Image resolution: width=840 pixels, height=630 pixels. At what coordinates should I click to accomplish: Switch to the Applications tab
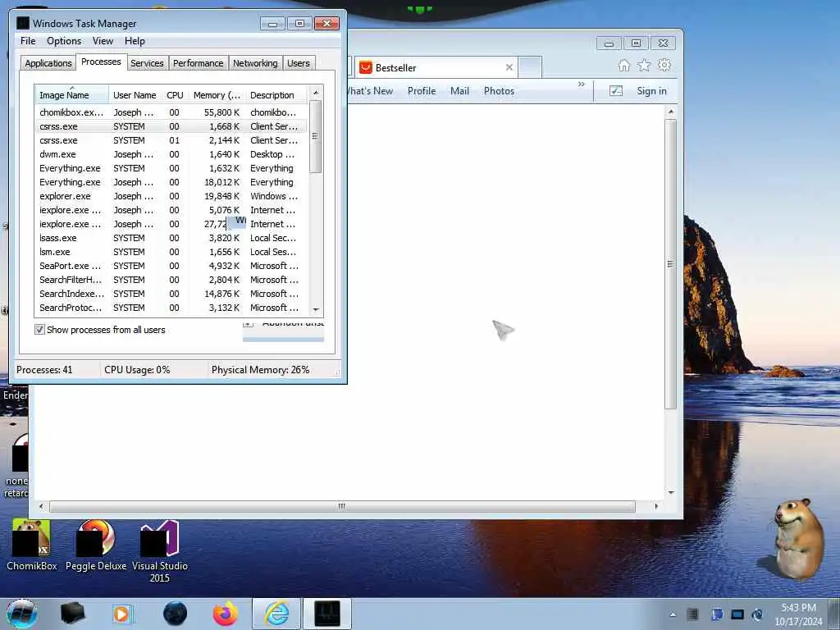(48, 63)
